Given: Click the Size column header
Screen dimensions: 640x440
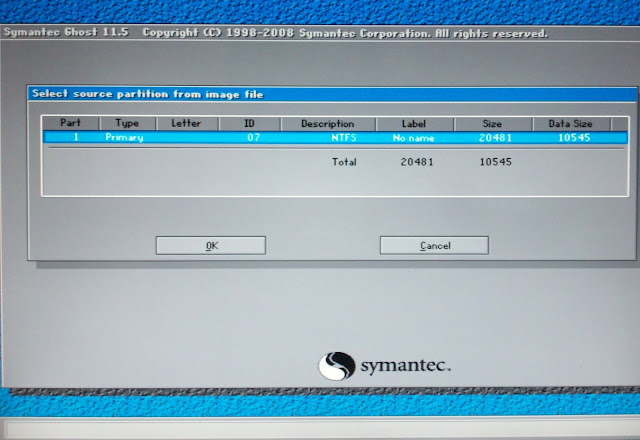Looking at the screenshot, I should click(492, 124).
